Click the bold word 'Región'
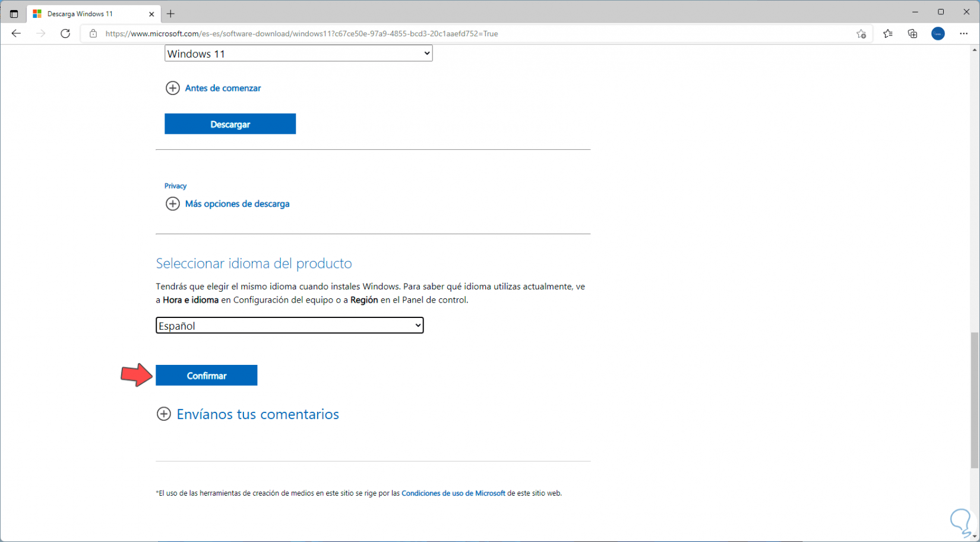The width and height of the screenshot is (980, 542). point(364,300)
